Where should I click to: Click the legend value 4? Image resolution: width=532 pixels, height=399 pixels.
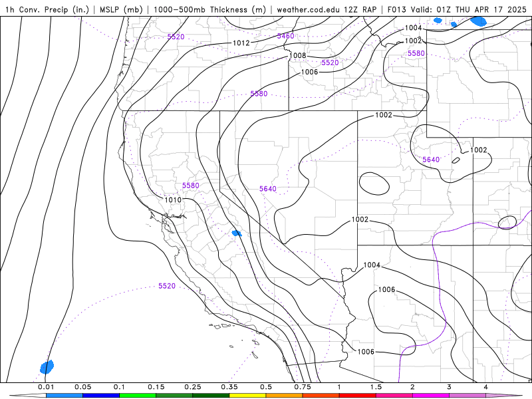click(x=485, y=387)
